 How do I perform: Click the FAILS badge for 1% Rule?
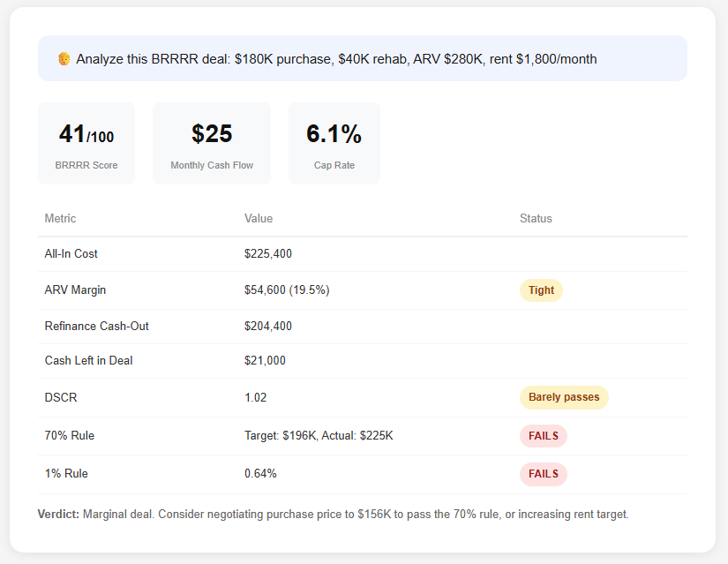click(543, 473)
